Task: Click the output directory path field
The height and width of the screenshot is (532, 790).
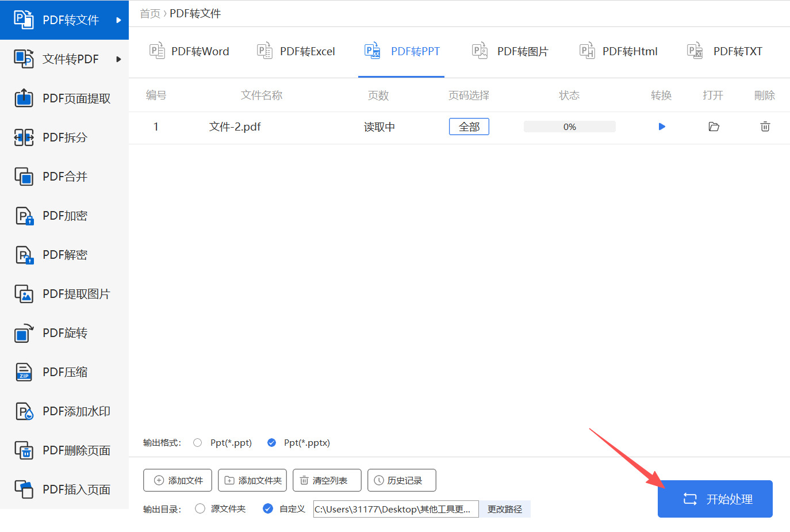Action: click(x=396, y=509)
